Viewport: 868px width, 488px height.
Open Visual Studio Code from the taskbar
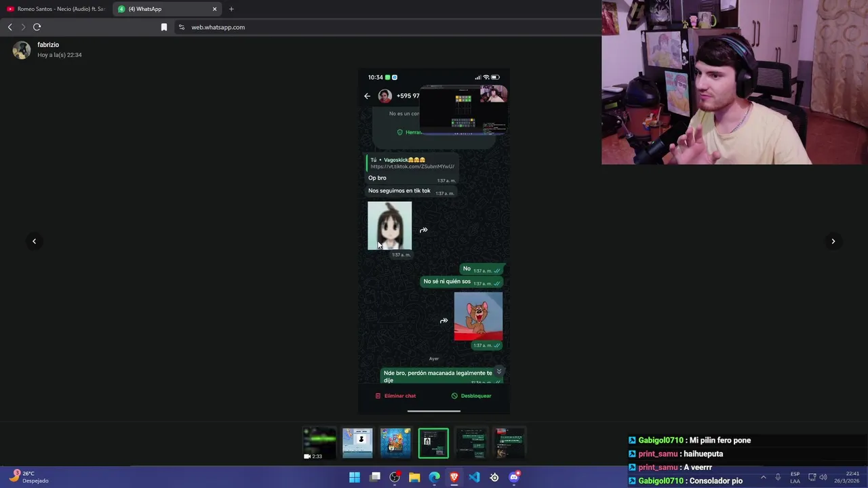[x=474, y=477]
